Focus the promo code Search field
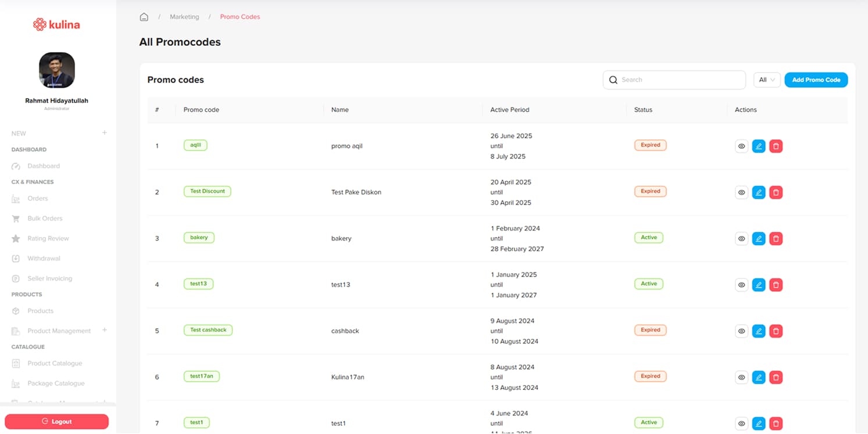The width and height of the screenshot is (868, 434). [x=680, y=80]
